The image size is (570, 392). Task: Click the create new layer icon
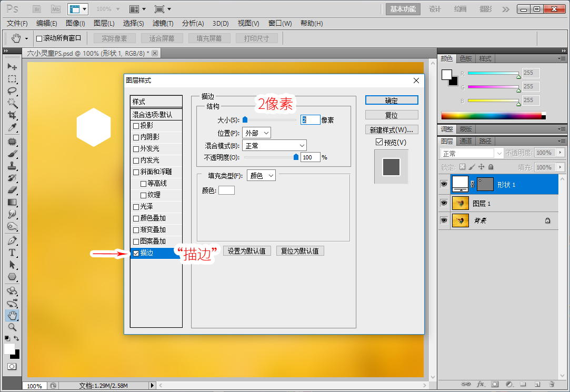pyautogui.click(x=537, y=384)
